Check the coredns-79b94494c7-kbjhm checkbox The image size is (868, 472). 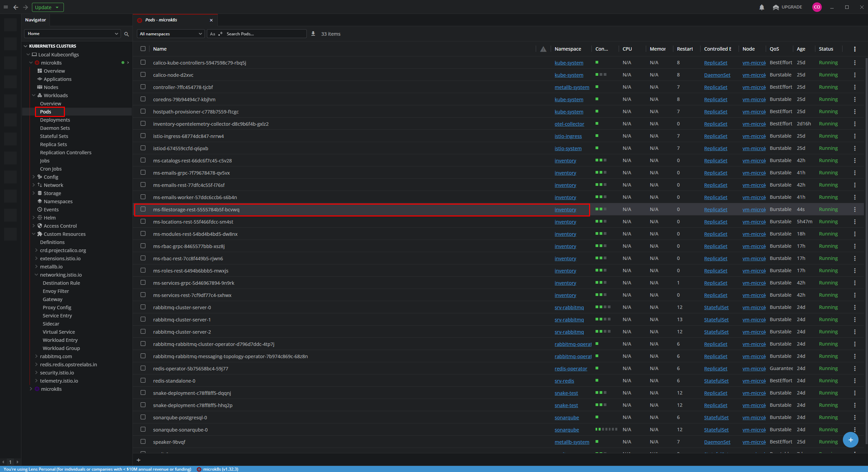click(143, 99)
